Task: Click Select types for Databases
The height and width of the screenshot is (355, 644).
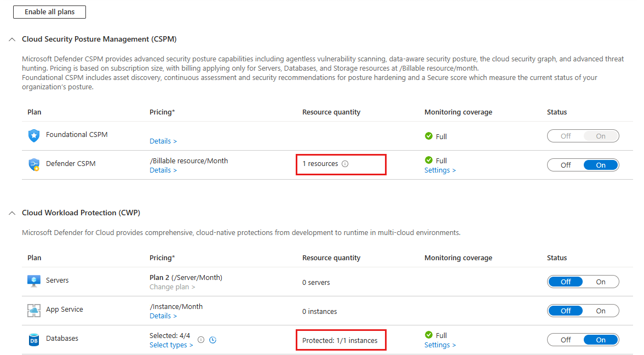Action: (x=171, y=345)
